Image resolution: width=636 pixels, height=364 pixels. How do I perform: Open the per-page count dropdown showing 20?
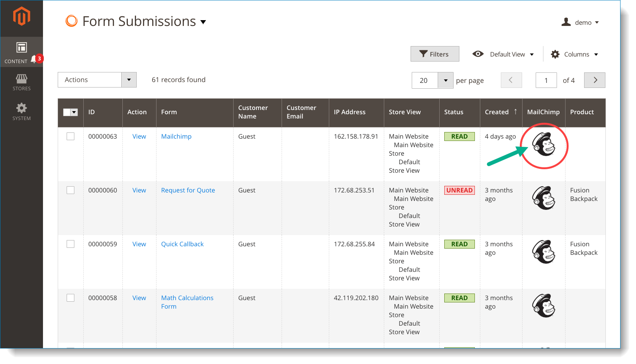(445, 80)
